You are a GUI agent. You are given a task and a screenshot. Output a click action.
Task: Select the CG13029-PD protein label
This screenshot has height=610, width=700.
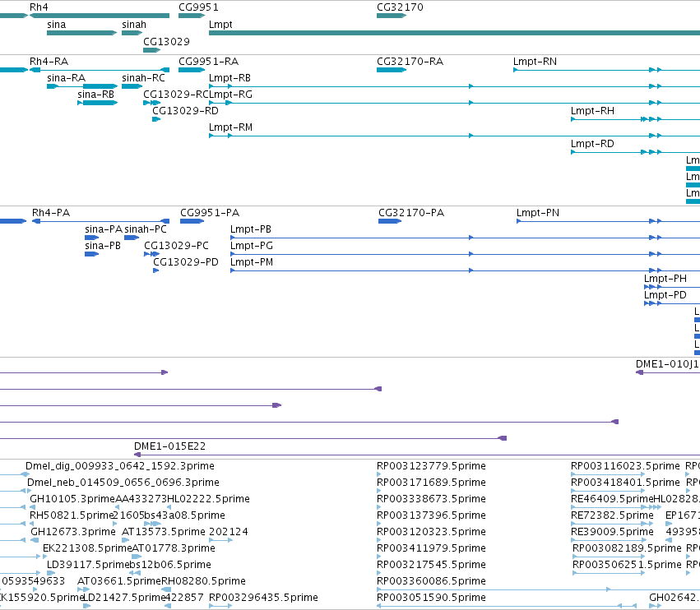point(186,262)
